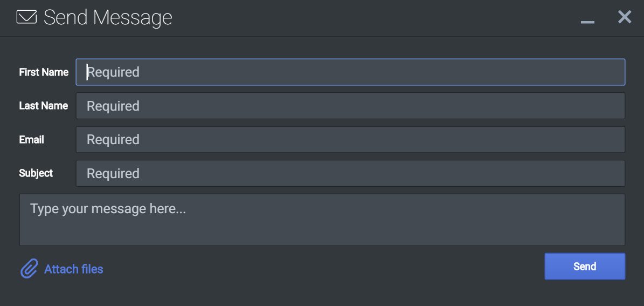The width and height of the screenshot is (644, 306).
Task: Minimize the Send Message dialog
Action: 588,22
